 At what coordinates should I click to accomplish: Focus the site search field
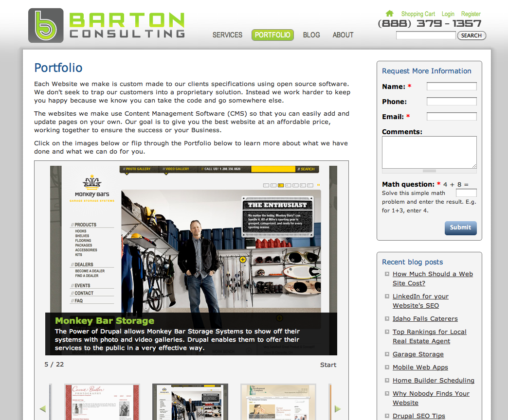click(x=426, y=35)
